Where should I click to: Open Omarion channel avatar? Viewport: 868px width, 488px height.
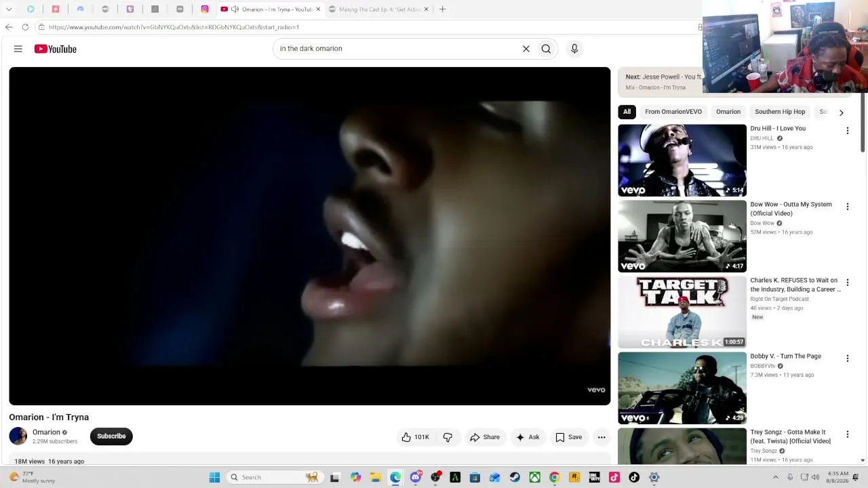18,436
